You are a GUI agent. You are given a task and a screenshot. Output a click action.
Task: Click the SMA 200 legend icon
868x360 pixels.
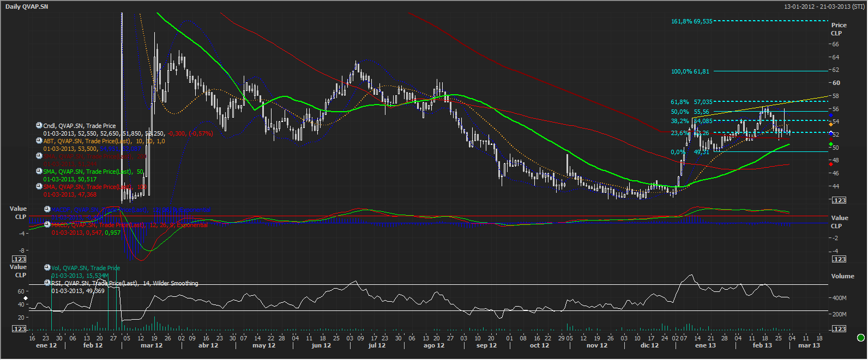(39, 156)
